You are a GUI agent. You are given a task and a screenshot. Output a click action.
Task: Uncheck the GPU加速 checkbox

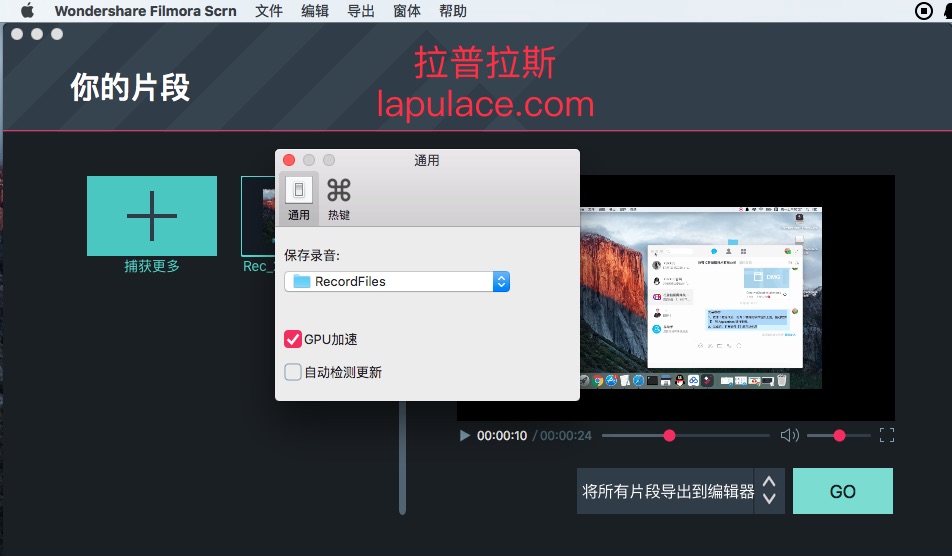[293, 339]
